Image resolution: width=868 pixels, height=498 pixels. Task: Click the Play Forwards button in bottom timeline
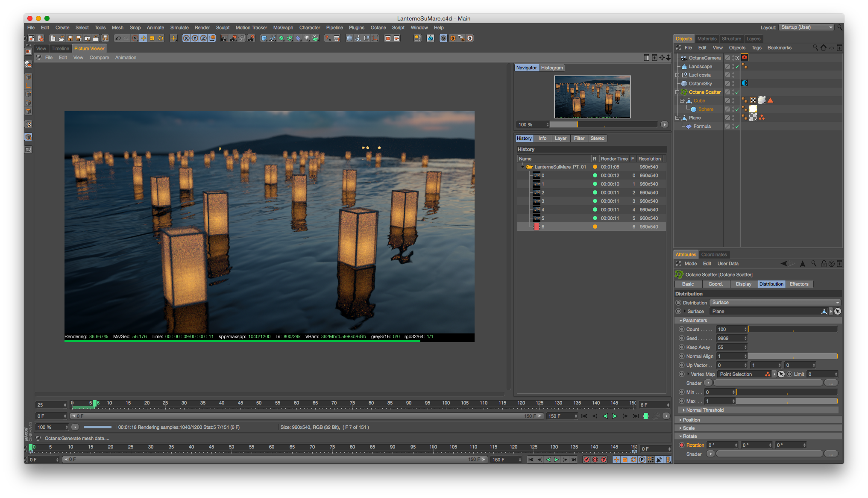pyautogui.click(x=556, y=460)
